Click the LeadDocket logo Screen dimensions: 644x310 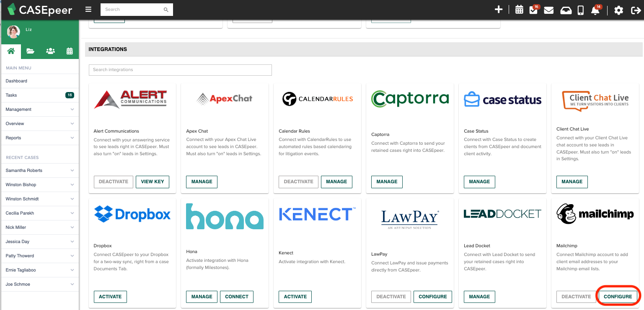(x=503, y=214)
